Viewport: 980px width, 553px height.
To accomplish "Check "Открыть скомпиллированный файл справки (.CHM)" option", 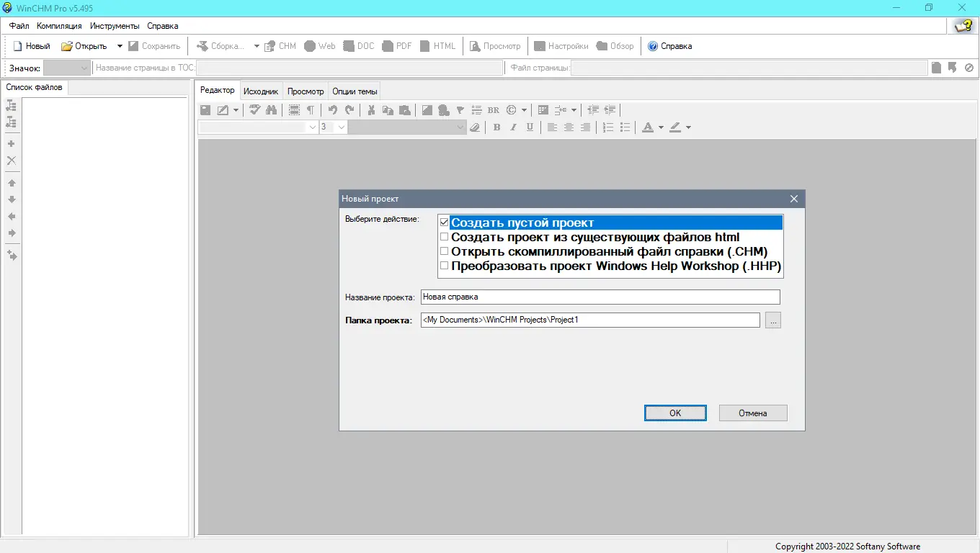I will tap(444, 251).
